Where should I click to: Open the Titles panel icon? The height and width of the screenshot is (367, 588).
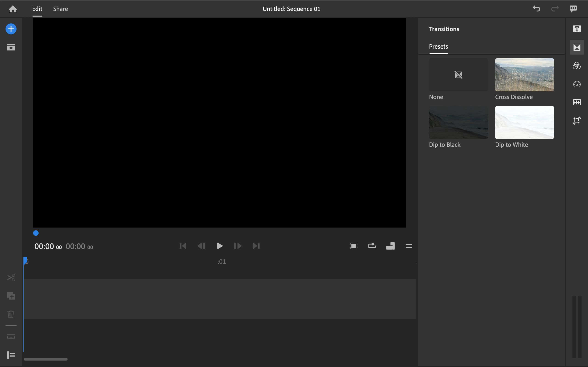pos(577,29)
